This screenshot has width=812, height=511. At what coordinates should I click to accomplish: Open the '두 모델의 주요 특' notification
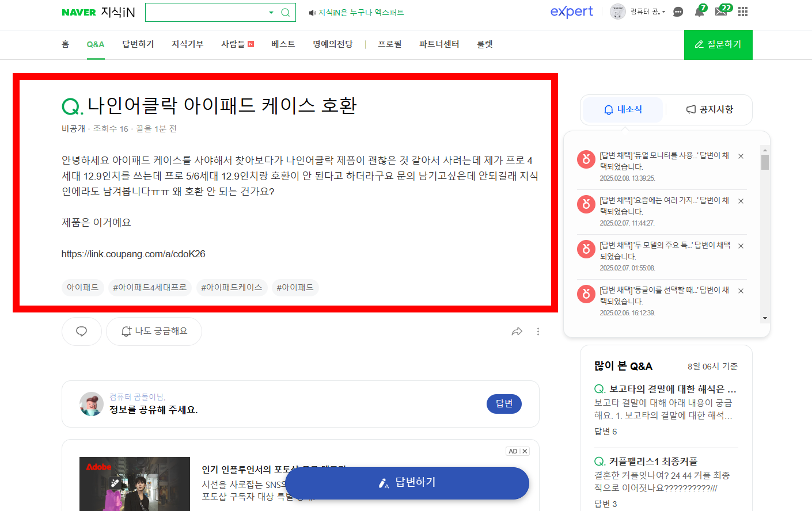click(x=665, y=251)
